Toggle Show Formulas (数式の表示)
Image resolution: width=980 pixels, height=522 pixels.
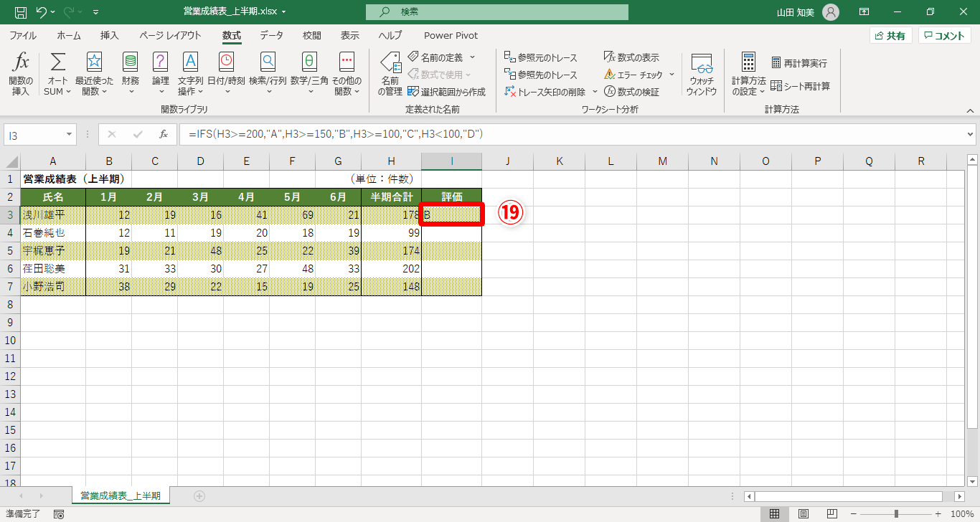point(631,57)
